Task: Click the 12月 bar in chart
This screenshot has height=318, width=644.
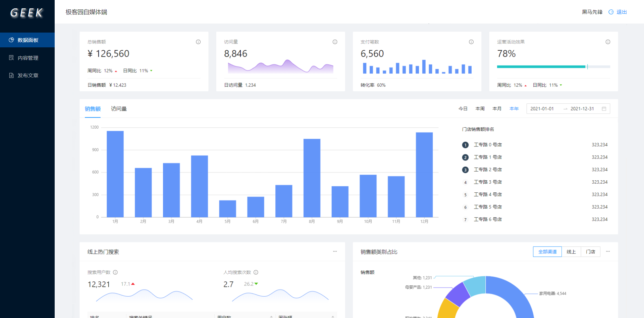Action: [x=424, y=175]
